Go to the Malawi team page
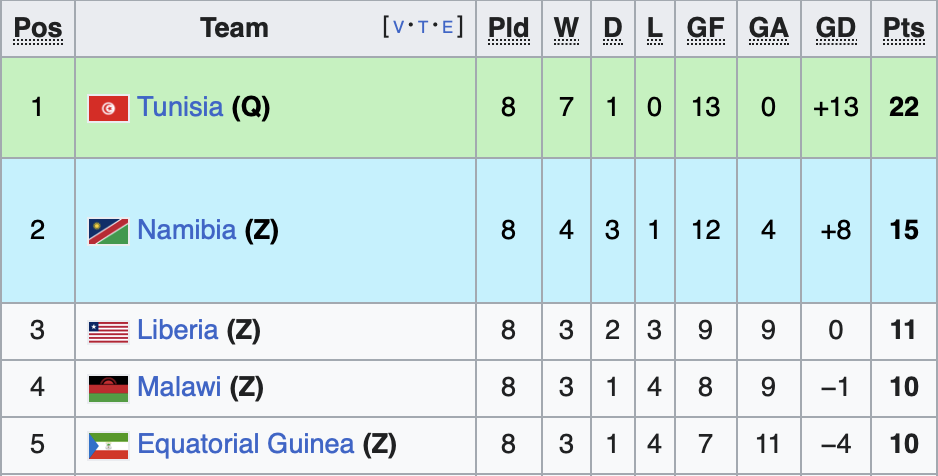Image resolution: width=938 pixels, height=476 pixels. tap(179, 387)
